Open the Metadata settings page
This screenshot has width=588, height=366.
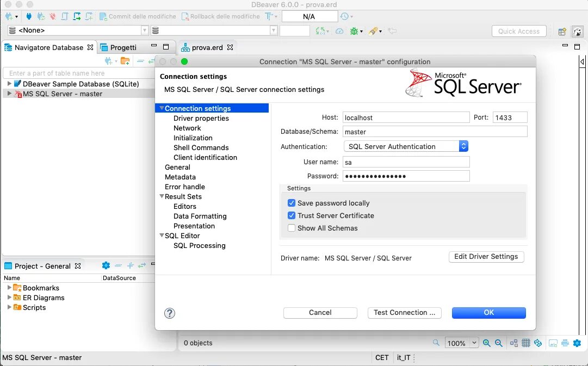click(180, 177)
